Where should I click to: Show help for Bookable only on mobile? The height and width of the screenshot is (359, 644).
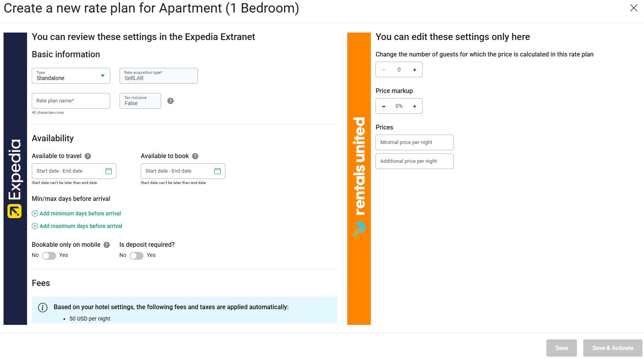tap(107, 245)
